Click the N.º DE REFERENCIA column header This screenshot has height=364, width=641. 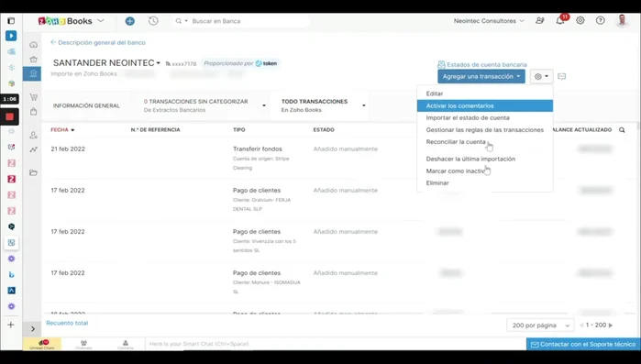(155, 130)
